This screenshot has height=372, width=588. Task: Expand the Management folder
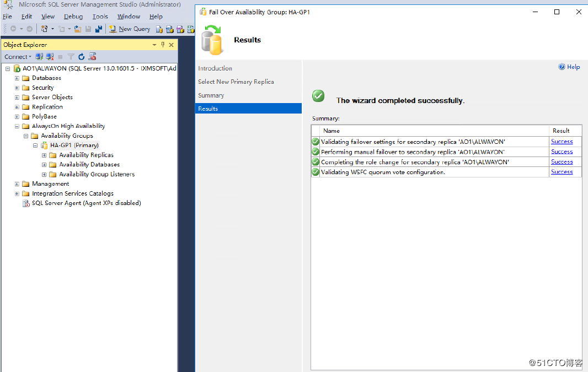point(17,184)
